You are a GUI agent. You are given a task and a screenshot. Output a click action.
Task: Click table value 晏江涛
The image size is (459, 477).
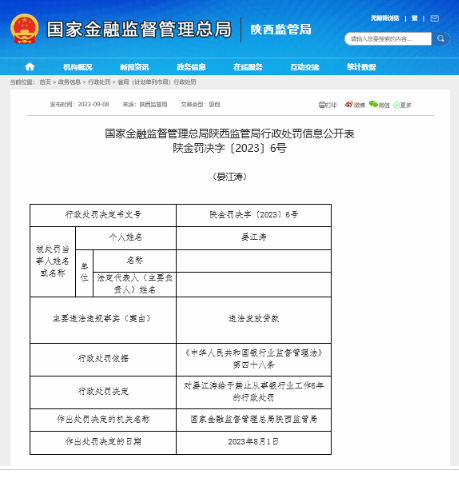(254, 238)
